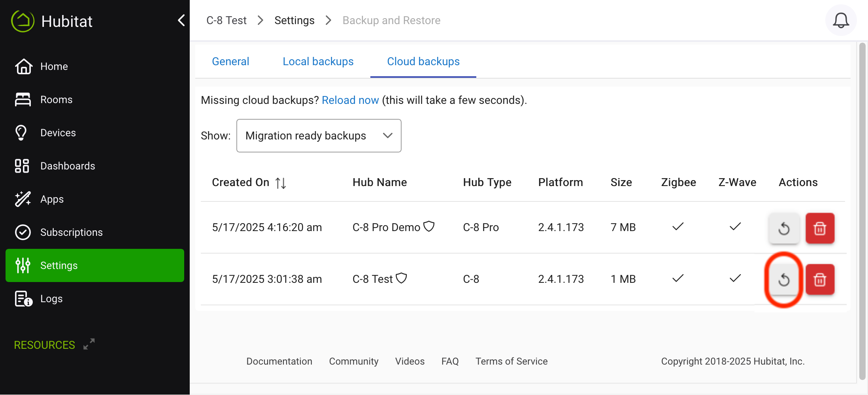Delete the C-8 Pro Demo backup
Viewport: 868px width, 395px height.
click(820, 228)
